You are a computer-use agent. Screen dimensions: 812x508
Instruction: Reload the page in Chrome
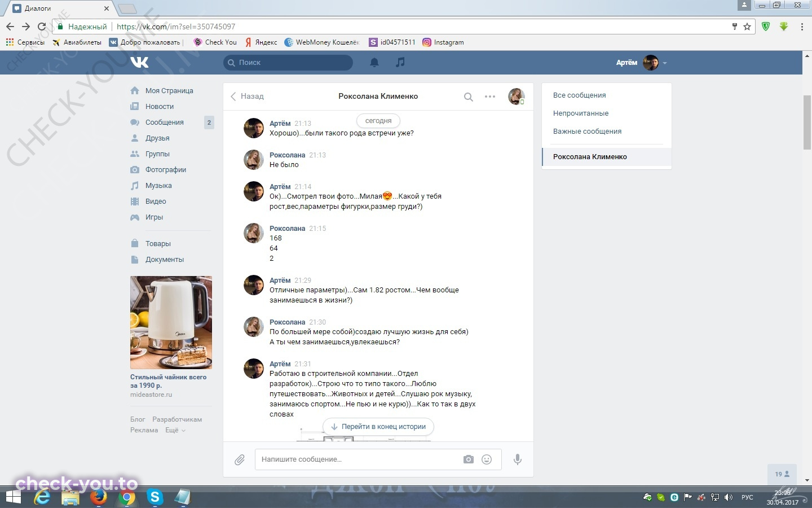42,27
